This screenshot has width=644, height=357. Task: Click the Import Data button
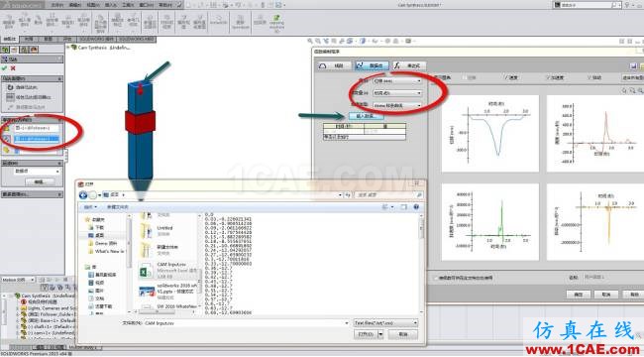(367, 116)
